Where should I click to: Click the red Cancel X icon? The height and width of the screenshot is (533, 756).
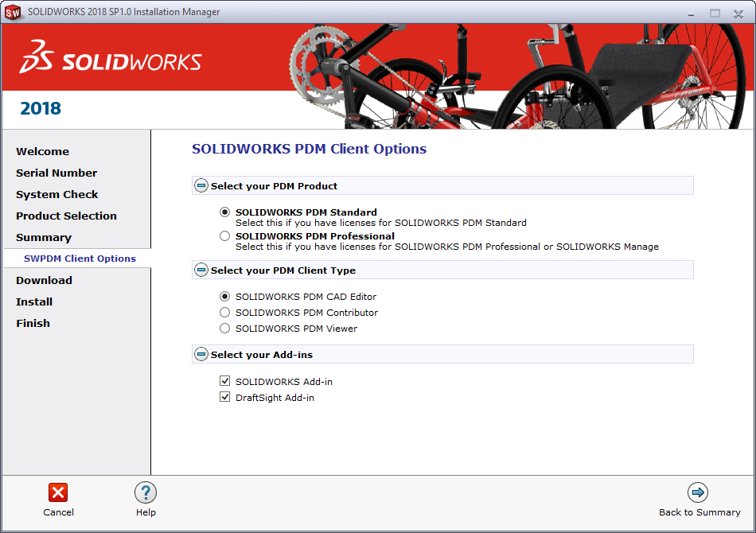point(58,492)
